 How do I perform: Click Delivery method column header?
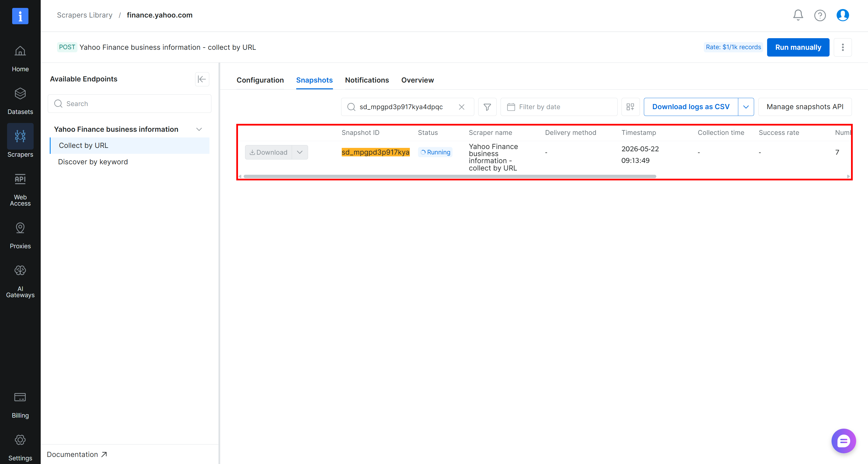pyautogui.click(x=570, y=133)
